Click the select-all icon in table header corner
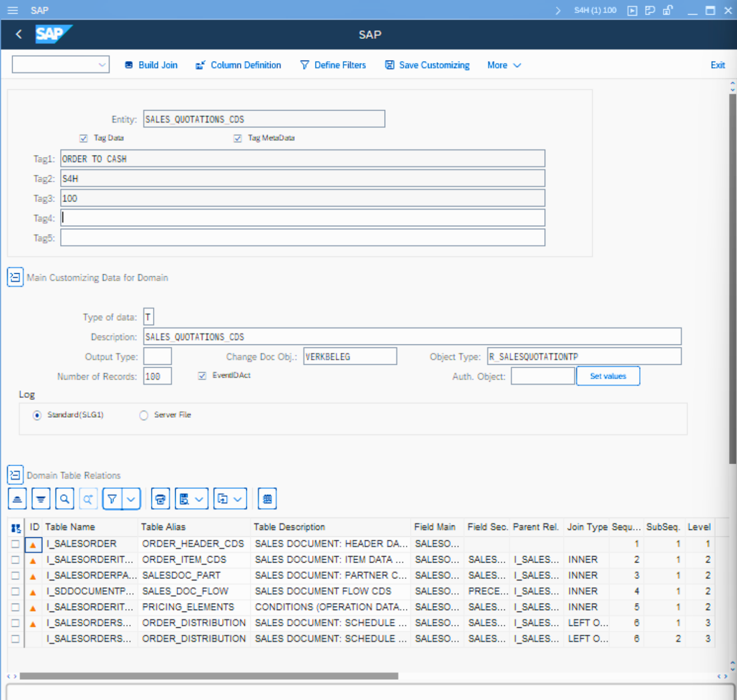This screenshot has height=700, width=737. tap(16, 528)
